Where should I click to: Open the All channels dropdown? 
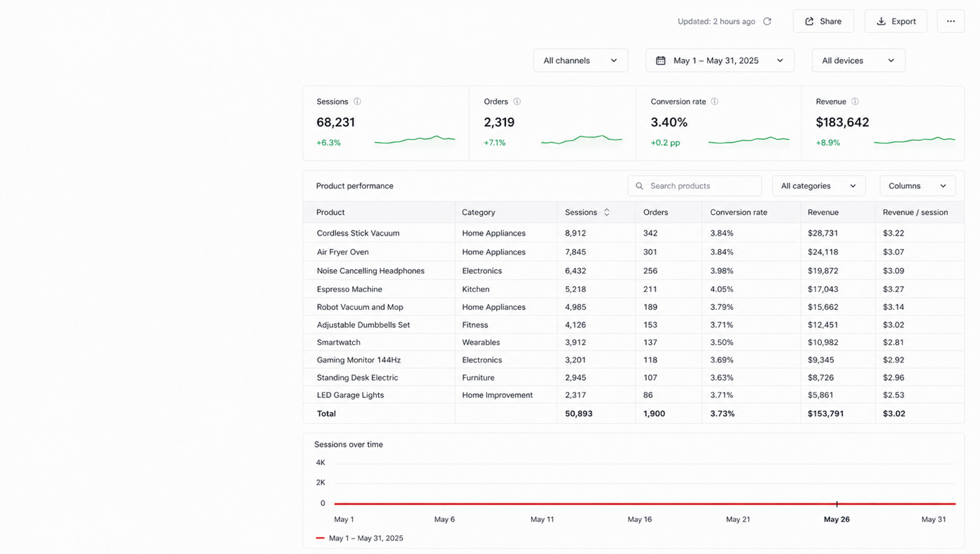[580, 60]
